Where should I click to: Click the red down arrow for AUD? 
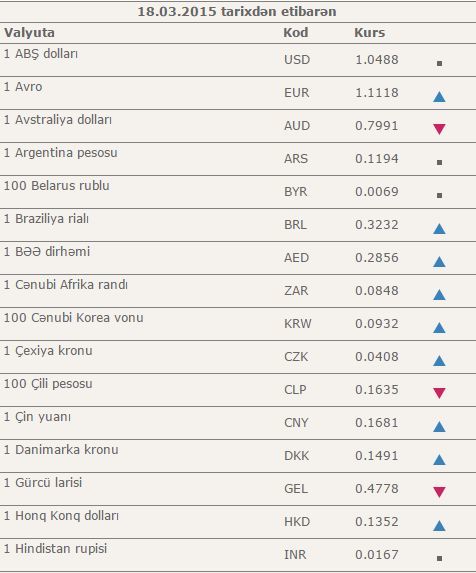[439, 129]
